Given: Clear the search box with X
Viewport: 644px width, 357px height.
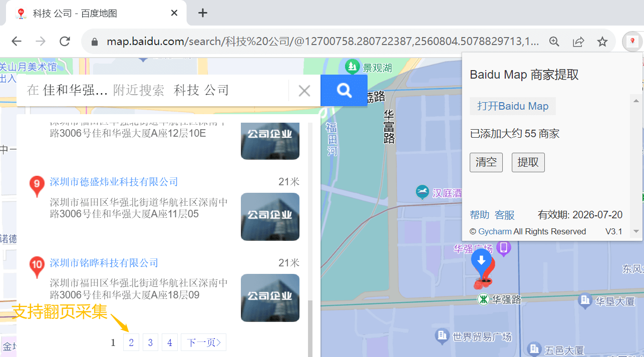Looking at the screenshot, I should pos(304,91).
